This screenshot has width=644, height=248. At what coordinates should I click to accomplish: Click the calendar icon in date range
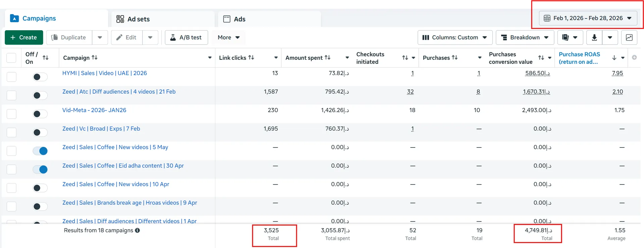(x=547, y=18)
